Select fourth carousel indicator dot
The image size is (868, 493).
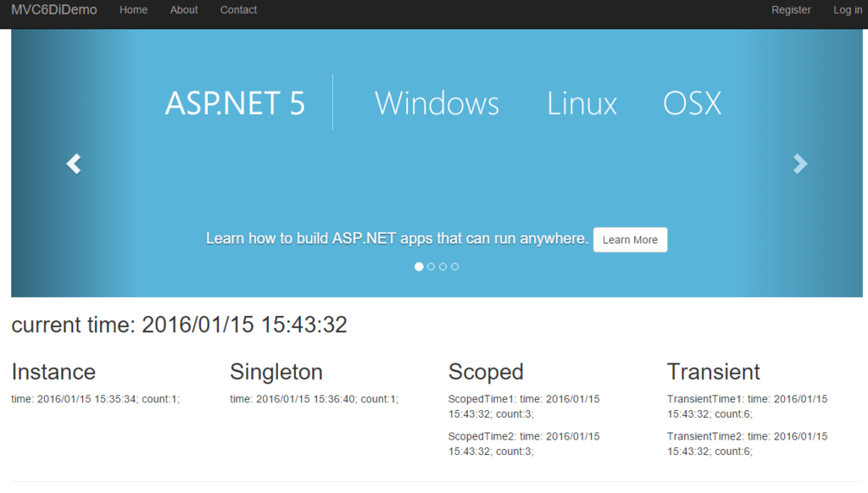point(455,267)
